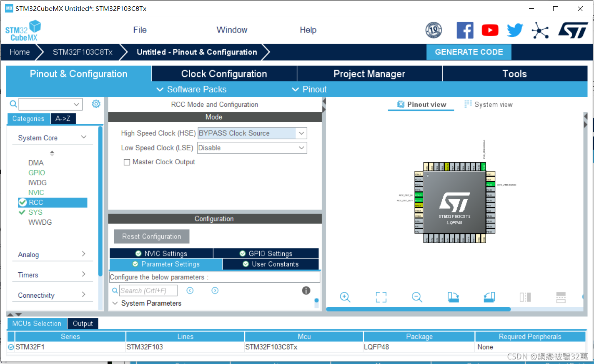The image size is (594, 364).
Task: Click the STM32F103C8Tx breadcrumb
Action: 83,52
